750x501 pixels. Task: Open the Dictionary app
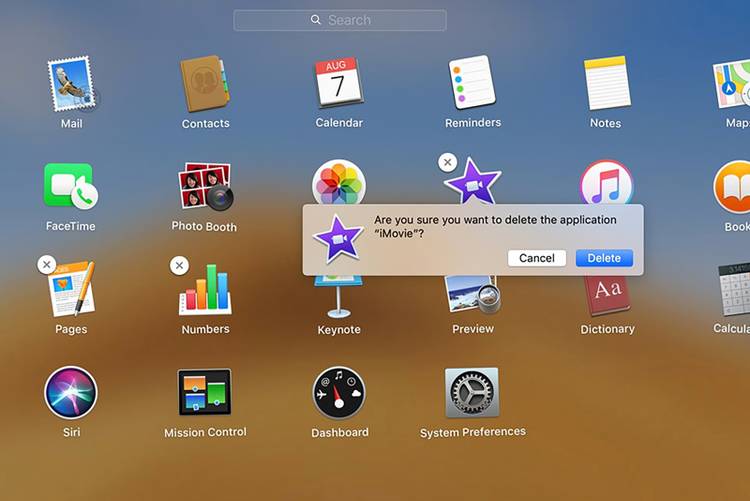tap(607, 296)
